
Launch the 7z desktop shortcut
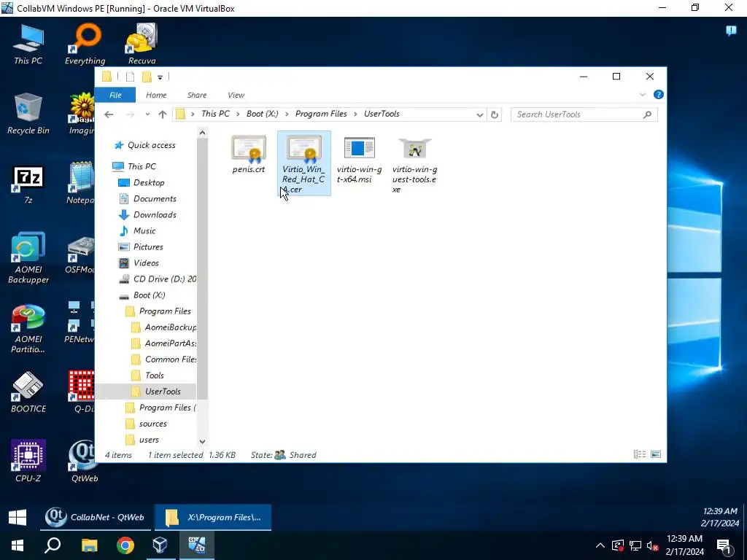[28, 184]
